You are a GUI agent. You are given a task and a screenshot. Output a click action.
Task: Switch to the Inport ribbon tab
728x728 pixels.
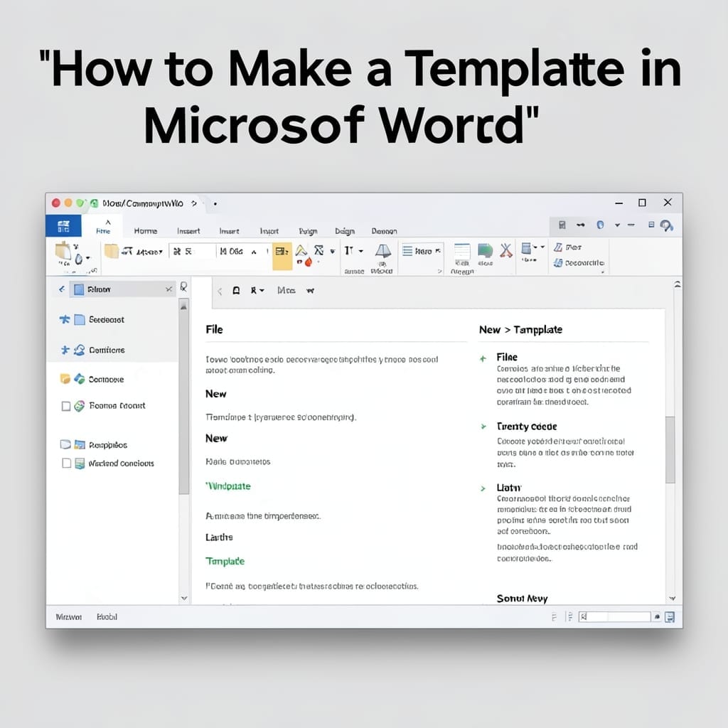[x=269, y=231]
